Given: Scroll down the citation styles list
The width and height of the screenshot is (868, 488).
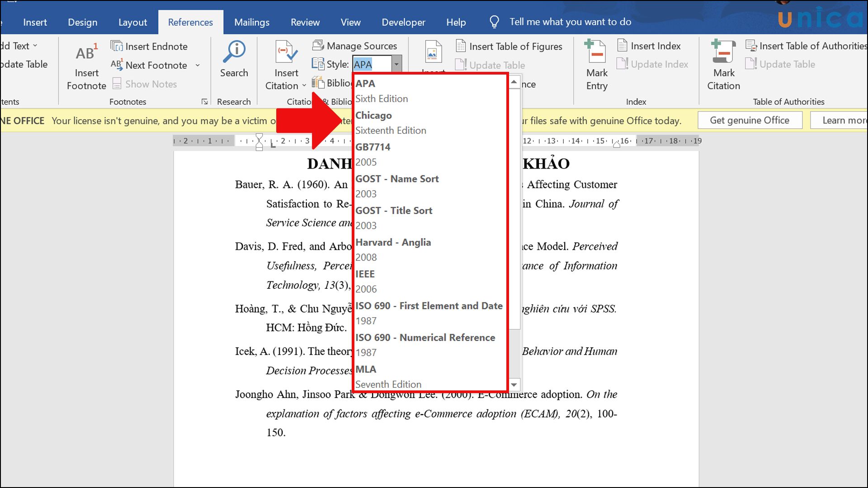Looking at the screenshot, I should tap(513, 385).
